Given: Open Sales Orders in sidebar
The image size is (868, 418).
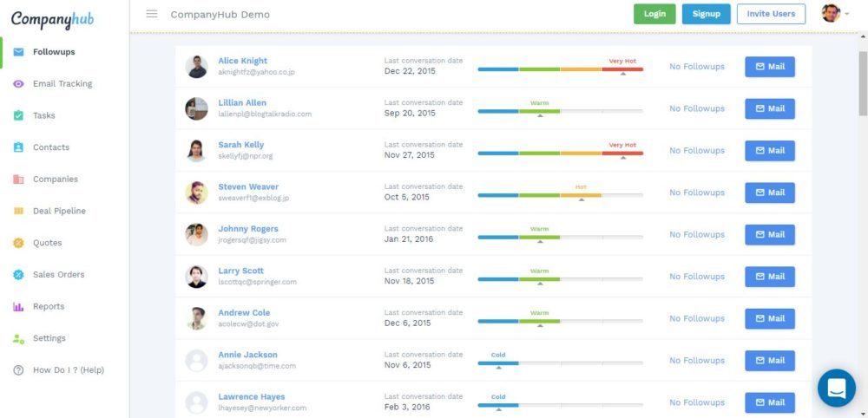Looking at the screenshot, I should pyautogui.click(x=58, y=275).
